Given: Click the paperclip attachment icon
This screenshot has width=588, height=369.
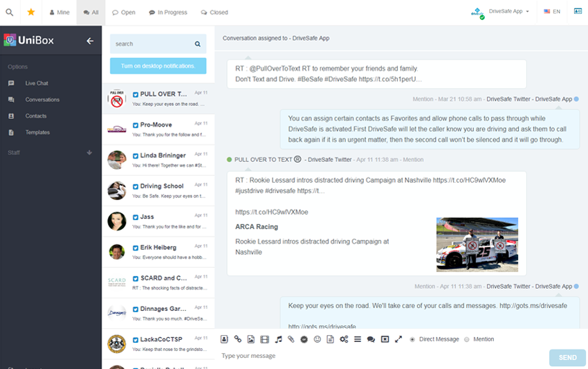Looking at the screenshot, I should coord(291,339).
